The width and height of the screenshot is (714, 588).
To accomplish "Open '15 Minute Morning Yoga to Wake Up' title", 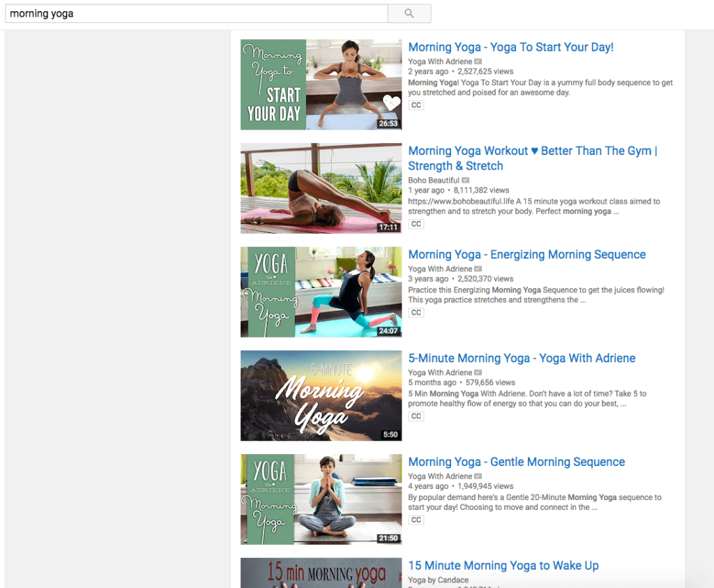I will (x=503, y=566).
